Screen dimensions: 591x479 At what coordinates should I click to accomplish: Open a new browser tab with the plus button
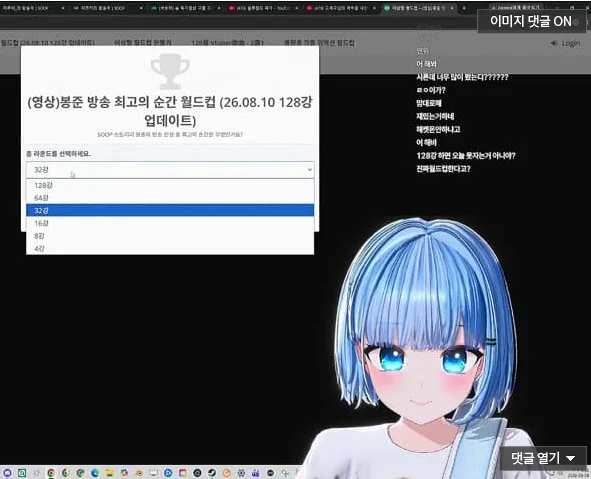point(464,8)
